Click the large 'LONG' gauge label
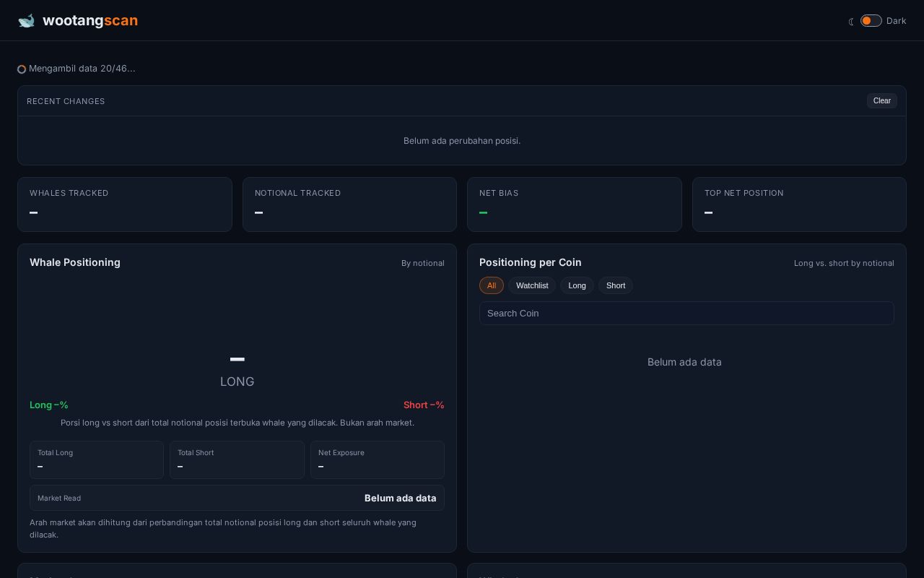This screenshot has height=578, width=924. tap(237, 381)
